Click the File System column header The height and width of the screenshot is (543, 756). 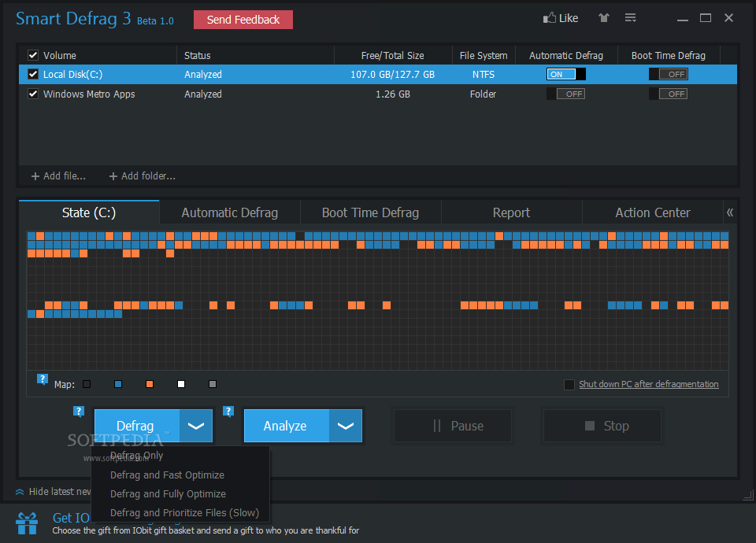point(484,55)
